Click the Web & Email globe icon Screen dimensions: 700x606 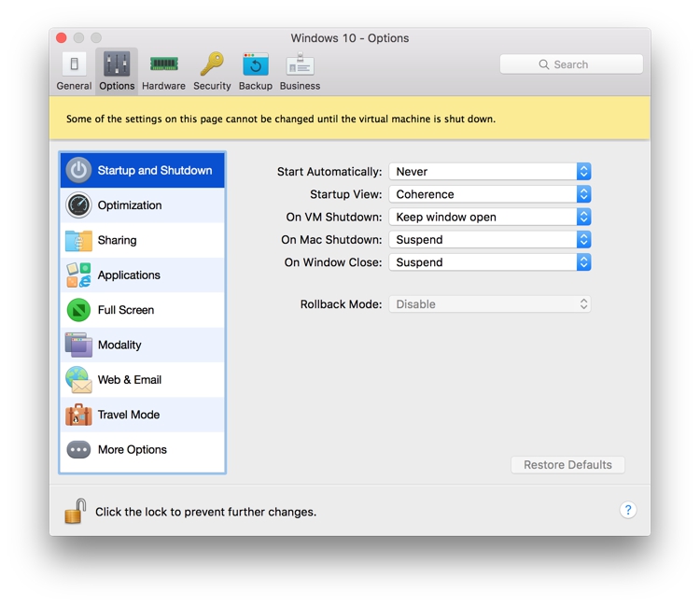78,380
